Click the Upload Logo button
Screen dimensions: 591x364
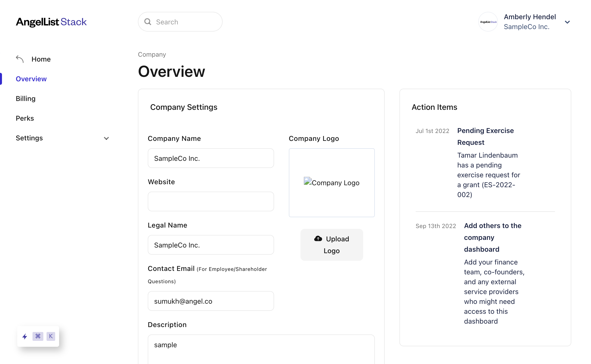pos(332,245)
